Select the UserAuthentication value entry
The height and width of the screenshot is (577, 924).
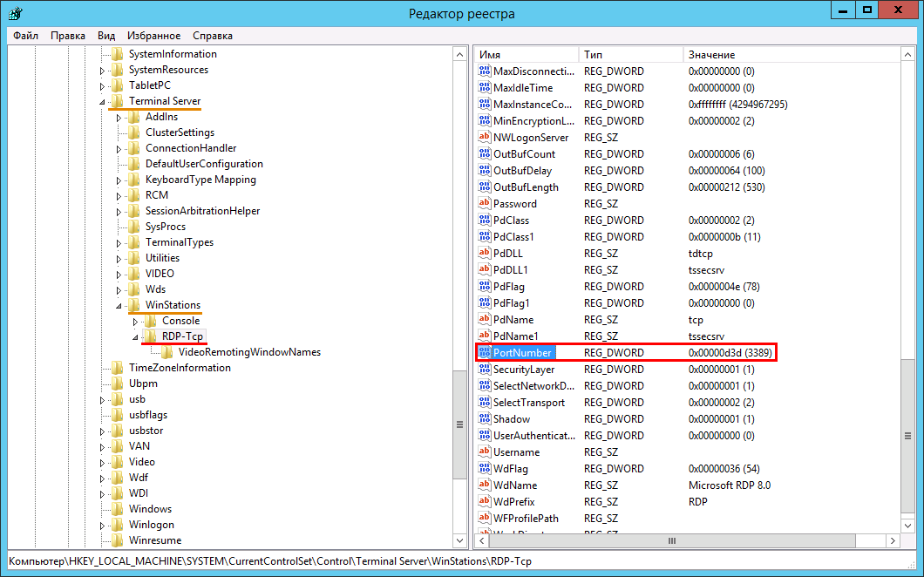click(x=533, y=436)
